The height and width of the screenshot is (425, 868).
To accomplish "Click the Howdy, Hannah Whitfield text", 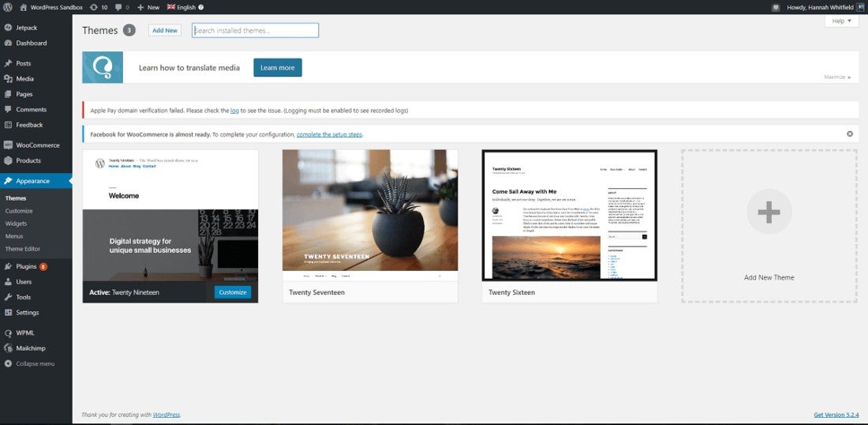I will click(x=820, y=7).
